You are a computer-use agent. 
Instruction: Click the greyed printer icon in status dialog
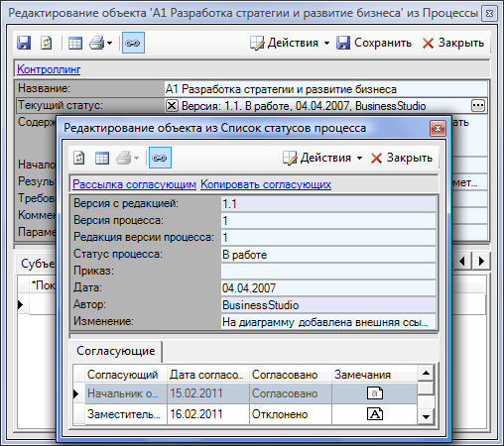tap(124, 158)
